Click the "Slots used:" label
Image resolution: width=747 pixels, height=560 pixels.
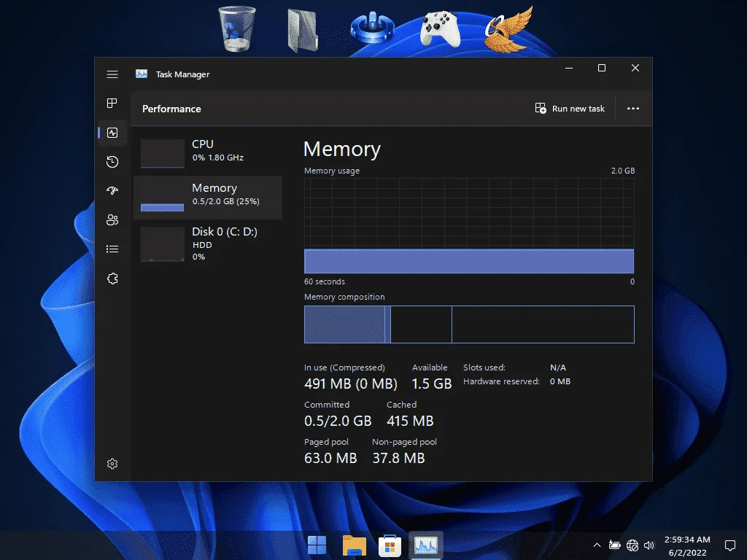[484, 367]
